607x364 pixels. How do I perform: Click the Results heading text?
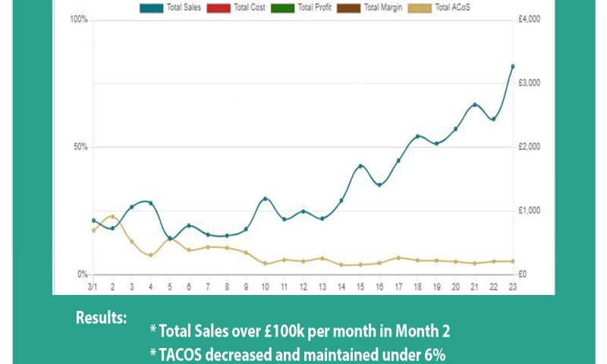click(x=101, y=318)
